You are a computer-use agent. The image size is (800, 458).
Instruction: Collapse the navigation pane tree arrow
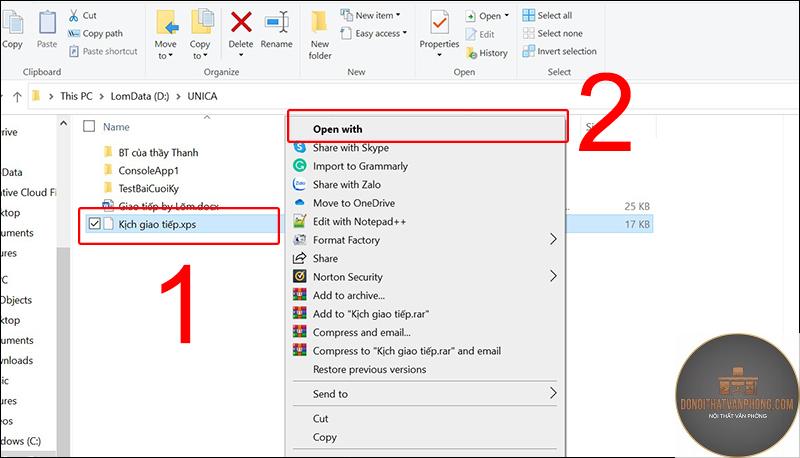coord(63,123)
